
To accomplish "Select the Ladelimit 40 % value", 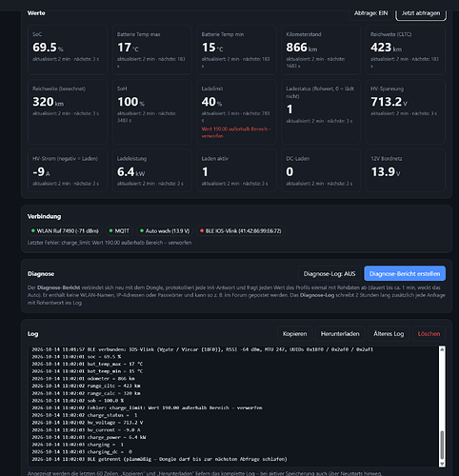I will pyautogui.click(x=211, y=102).
